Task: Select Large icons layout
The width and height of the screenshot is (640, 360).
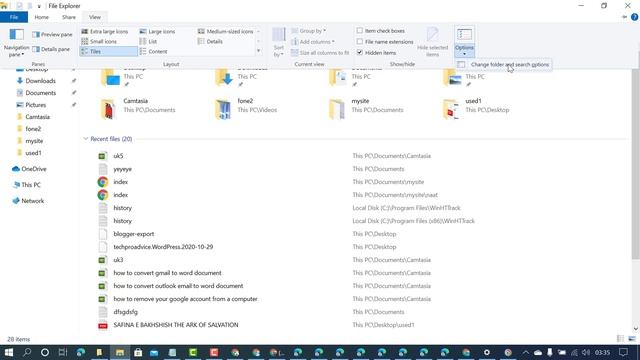Action: click(158, 31)
